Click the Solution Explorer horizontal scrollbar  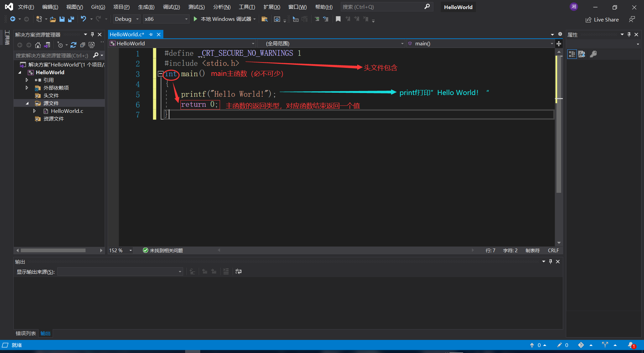pos(53,251)
